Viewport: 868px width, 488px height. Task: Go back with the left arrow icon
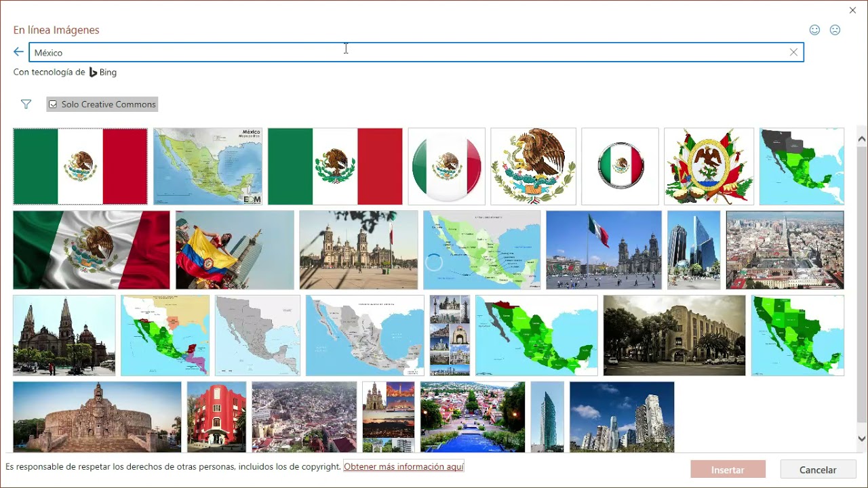pyautogui.click(x=18, y=52)
